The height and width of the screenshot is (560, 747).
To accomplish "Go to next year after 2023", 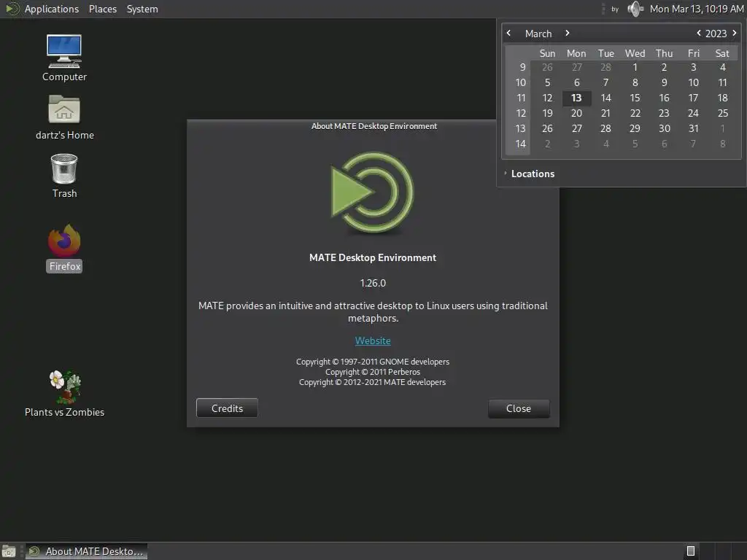I will pyautogui.click(x=734, y=33).
